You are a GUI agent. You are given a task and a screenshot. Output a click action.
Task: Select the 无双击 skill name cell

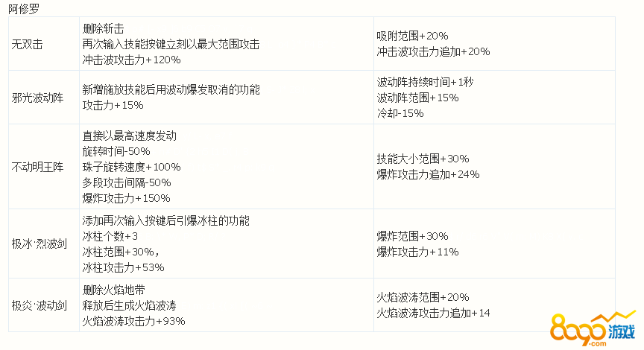(28, 44)
